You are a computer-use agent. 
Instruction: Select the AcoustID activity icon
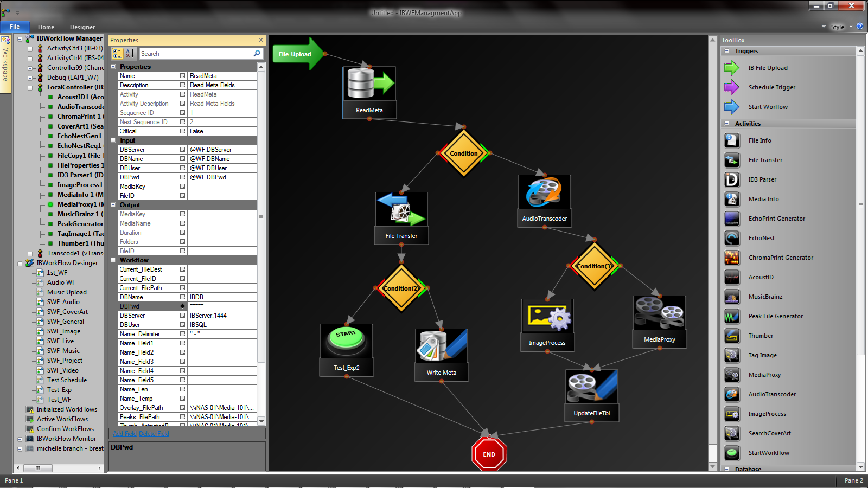pyautogui.click(x=732, y=277)
